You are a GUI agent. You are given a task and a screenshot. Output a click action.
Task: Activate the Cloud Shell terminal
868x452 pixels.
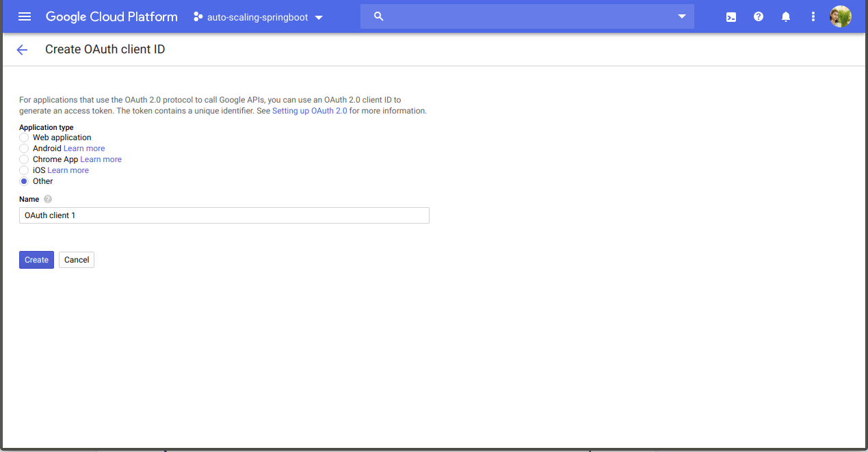tap(731, 16)
